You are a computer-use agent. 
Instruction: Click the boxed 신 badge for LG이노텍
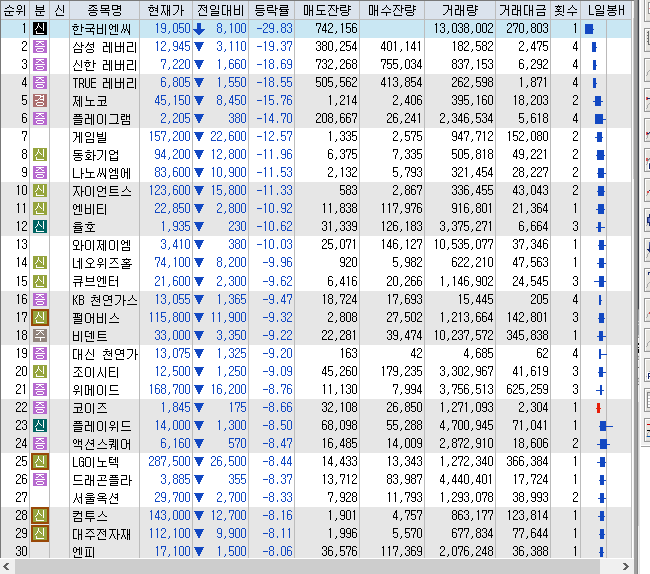pyautogui.click(x=40, y=461)
